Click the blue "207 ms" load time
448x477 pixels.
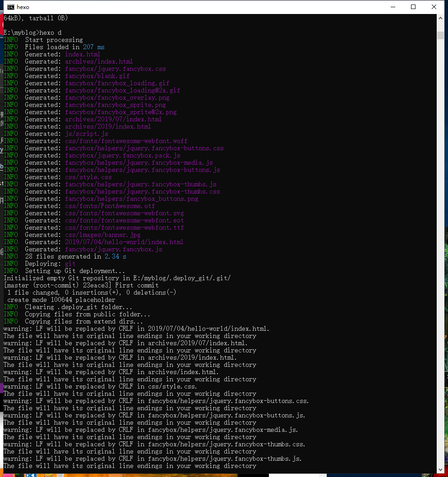coord(93,47)
